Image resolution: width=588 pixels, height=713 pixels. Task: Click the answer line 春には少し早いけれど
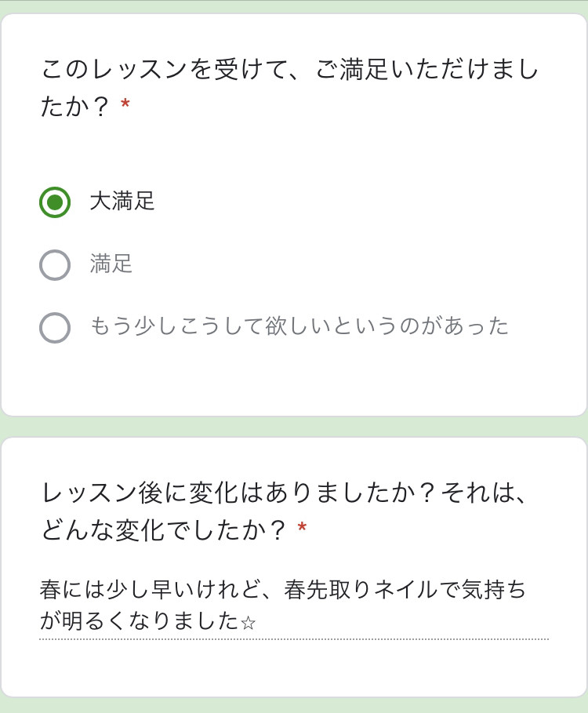pos(283,590)
